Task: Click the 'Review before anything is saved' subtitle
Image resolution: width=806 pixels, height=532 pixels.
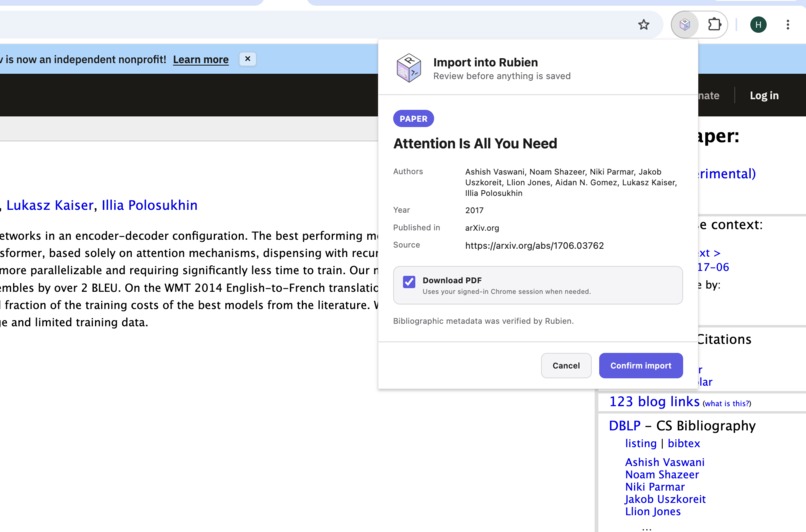Action: (502, 76)
